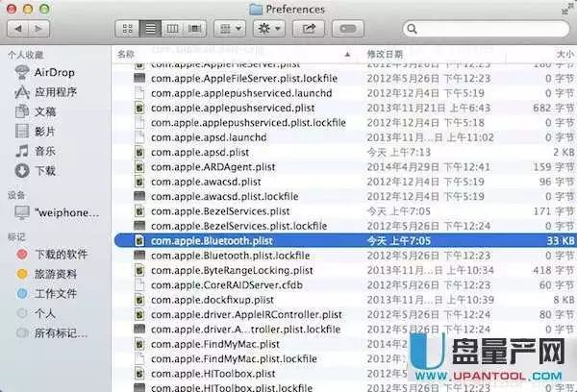Open 文稿 in the sidebar
Viewport: 577px width, 392px height.
tap(36, 111)
